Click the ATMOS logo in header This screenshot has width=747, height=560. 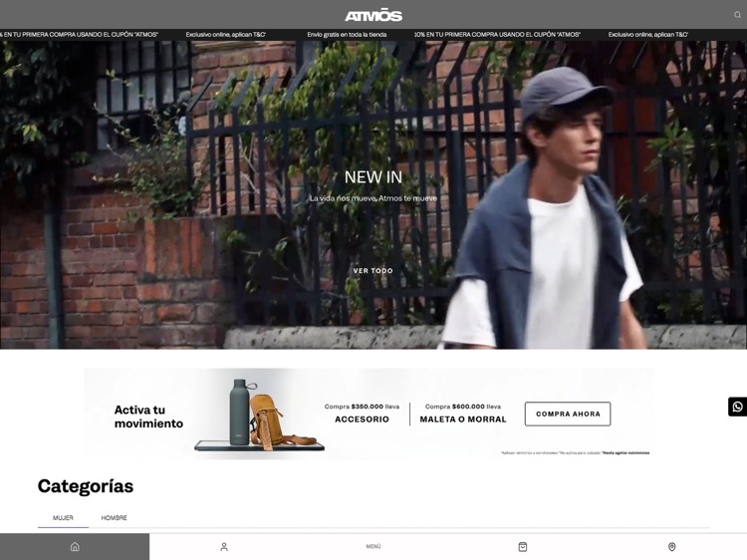point(373,16)
